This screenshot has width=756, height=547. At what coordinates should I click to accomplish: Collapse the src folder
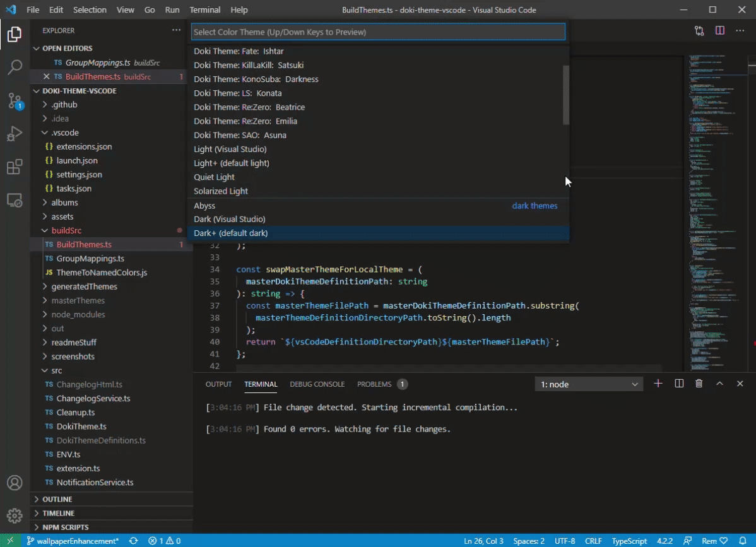[x=45, y=370]
